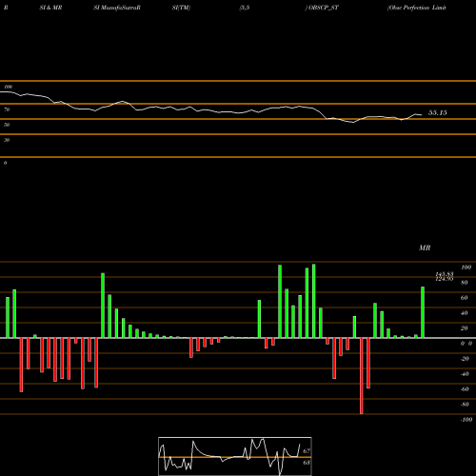This screenshot has width=476, height=476.
Task: Click the 40 label on MR axis
Action: pyautogui.click(x=465, y=313)
